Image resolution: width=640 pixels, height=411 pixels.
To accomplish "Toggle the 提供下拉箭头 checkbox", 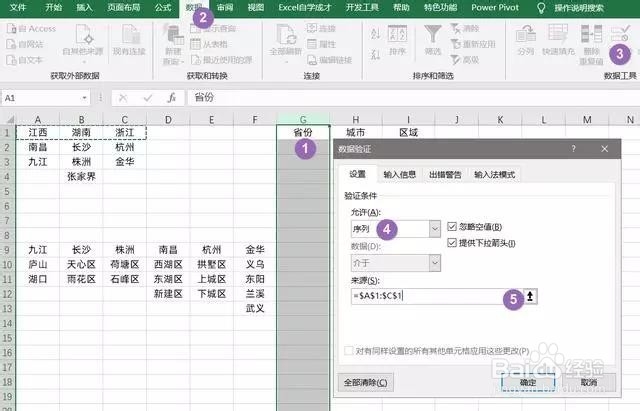I will (x=452, y=243).
